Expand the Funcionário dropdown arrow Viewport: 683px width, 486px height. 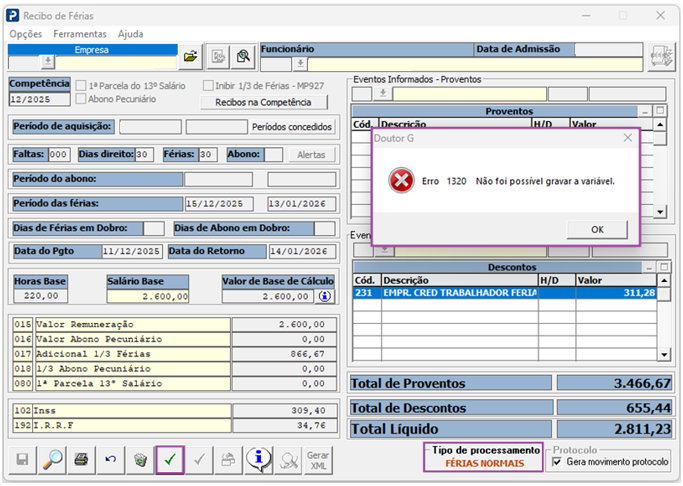[x=300, y=63]
